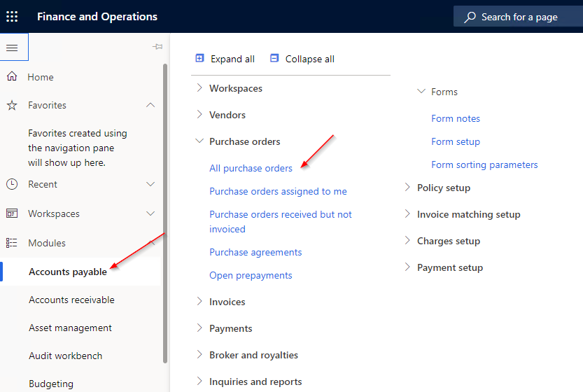This screenshot has height=392, width=583.
Task: Expand the Policy setup group
Action: 407,187
